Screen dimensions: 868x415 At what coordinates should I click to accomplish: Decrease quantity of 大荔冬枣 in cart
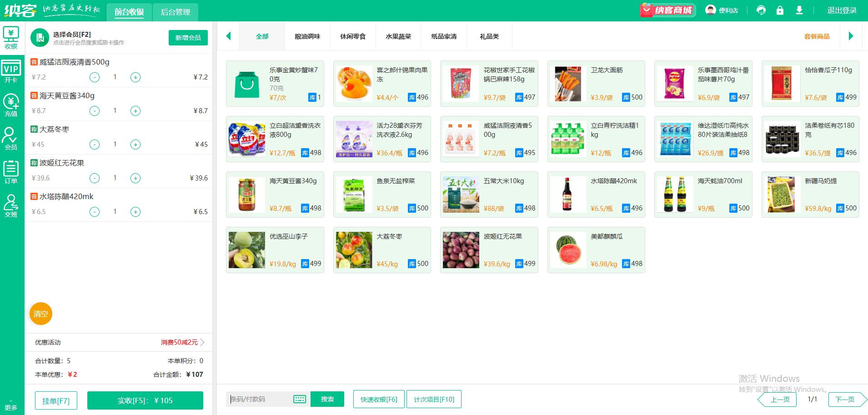tap(95, 145)
